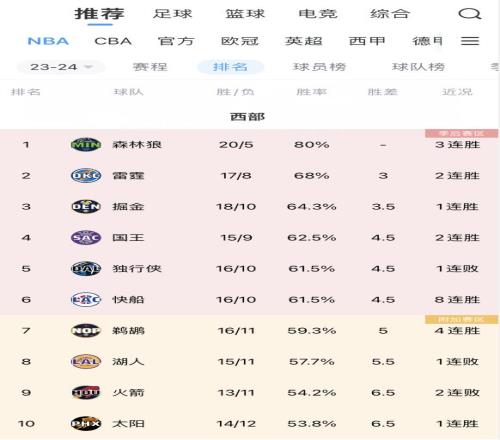Image resolution: width=500 pixels, height=440 pixels.
Task: Open the search magnifier icon
Action: pos(470,14)
